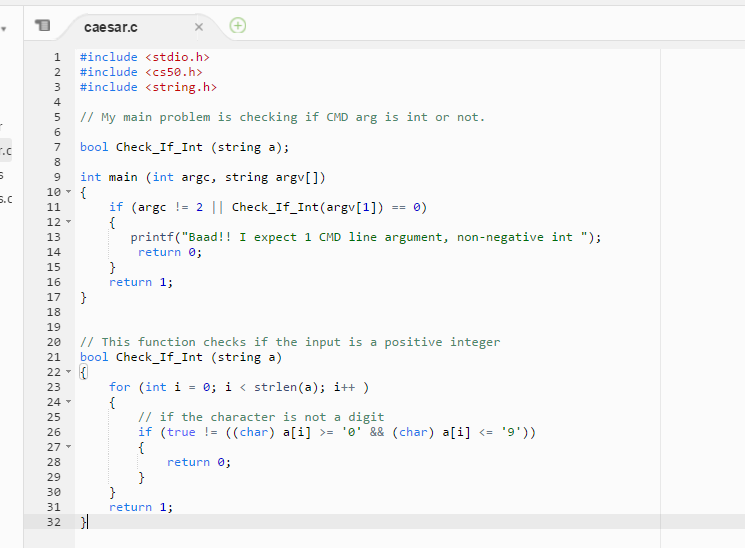Click 'return 0;' on line 28
Image resolution: width=745 pixels, height=548 pixels.
[199, 462]
